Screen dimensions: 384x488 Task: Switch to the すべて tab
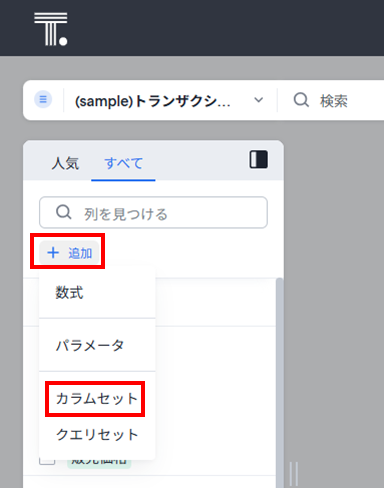[123, 163]
